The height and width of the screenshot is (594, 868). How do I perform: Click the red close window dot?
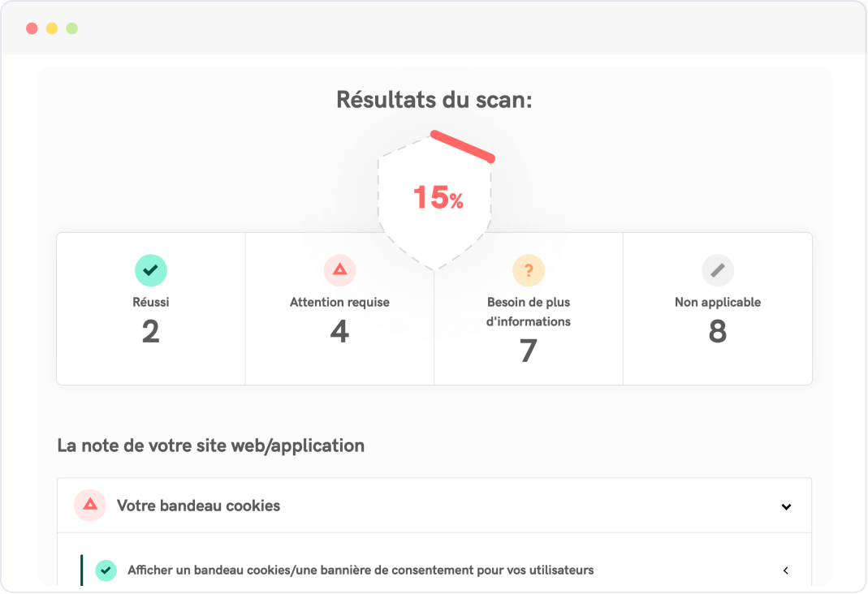pos(32,28)
